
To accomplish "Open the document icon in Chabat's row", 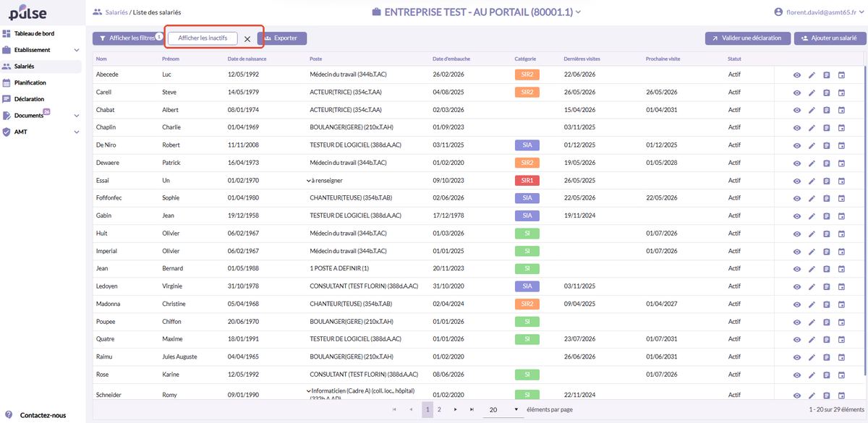I will tap(827, 110).
